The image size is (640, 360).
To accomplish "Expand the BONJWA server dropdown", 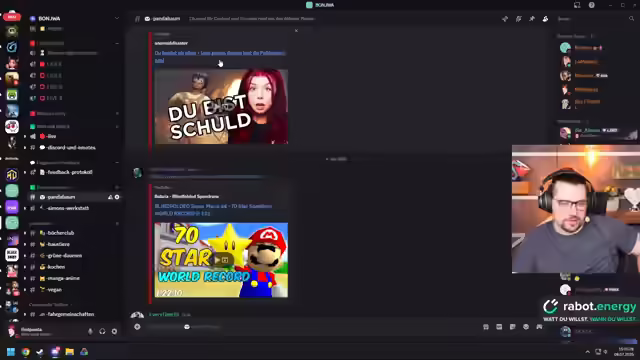I will tap(117, 18).
